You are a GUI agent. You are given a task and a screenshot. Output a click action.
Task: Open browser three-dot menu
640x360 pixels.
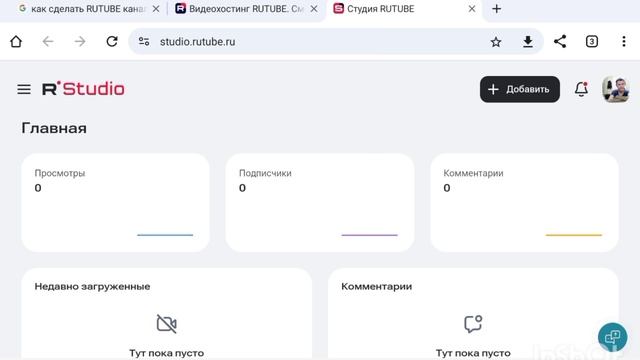(624, 42)
